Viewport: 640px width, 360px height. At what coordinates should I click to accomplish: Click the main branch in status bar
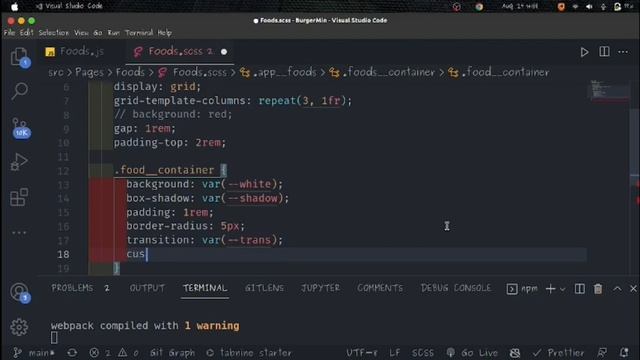click(34, 353)
